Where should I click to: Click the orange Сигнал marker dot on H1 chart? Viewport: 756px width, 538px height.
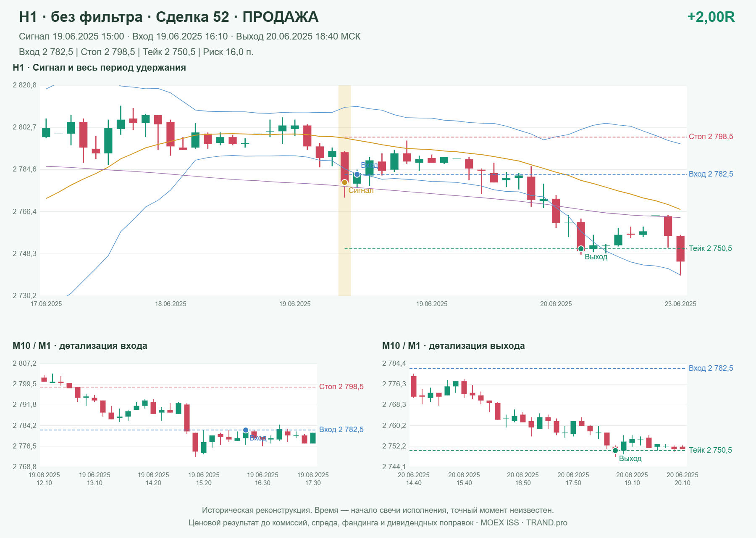pyautogui.click(x=344, y=182)
